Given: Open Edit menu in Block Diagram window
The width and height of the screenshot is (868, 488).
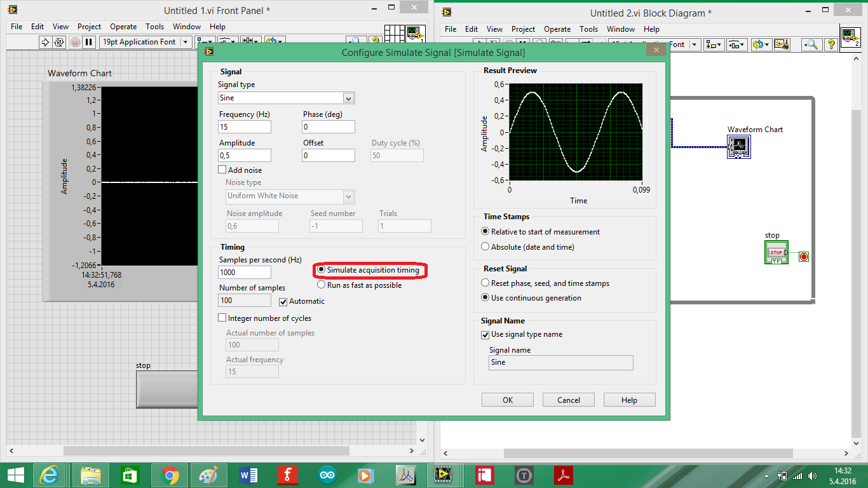Looking at the screenshot, I should (x=471, y=29).
